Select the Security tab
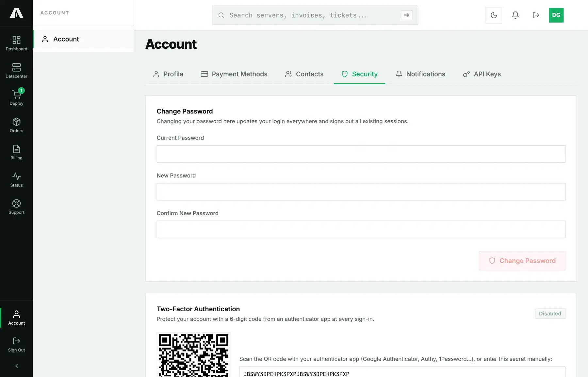 (x=359, y=74)
